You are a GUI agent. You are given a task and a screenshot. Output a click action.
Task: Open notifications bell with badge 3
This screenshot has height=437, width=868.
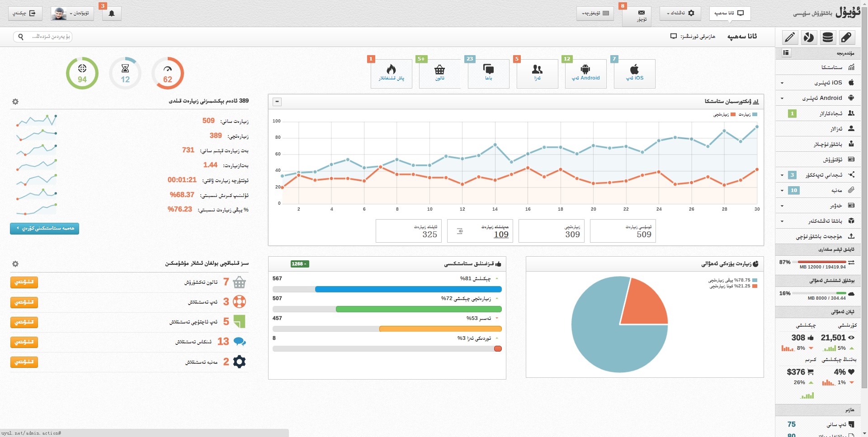[x=112, y=14]
